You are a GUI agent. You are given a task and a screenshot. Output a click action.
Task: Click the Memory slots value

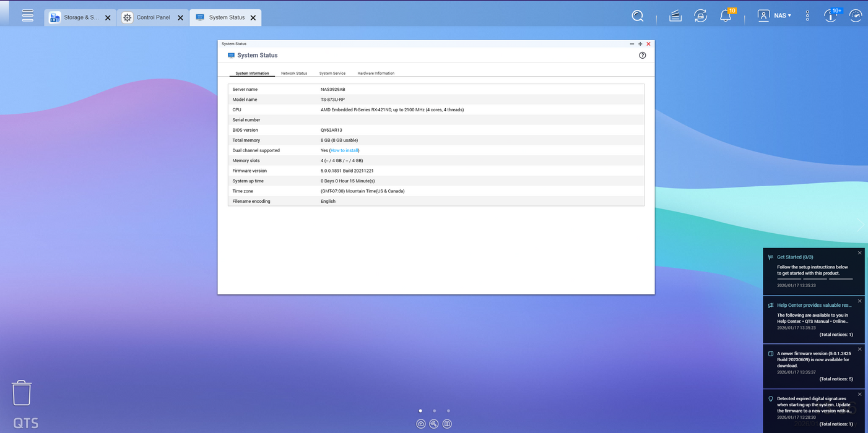click(342, 161)
